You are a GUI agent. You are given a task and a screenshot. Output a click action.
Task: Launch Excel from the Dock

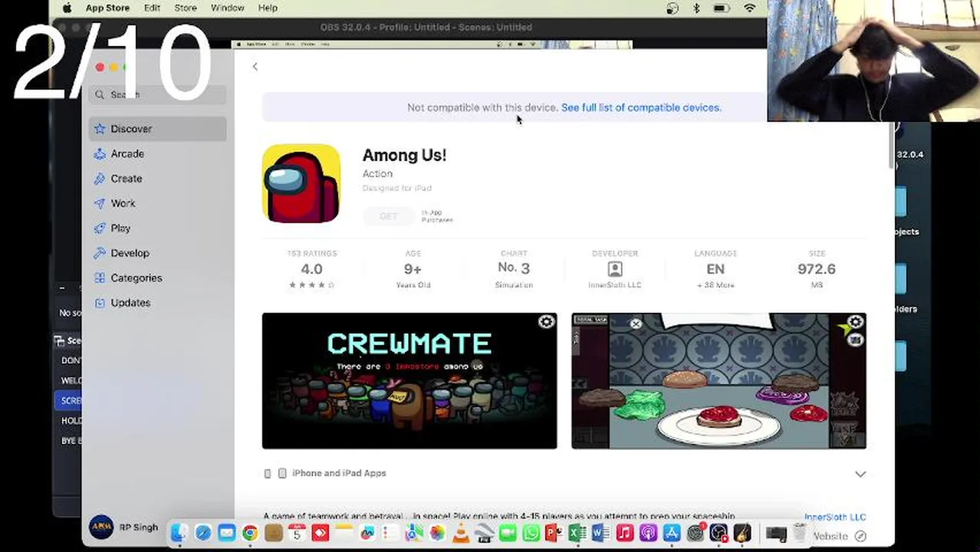577,533
